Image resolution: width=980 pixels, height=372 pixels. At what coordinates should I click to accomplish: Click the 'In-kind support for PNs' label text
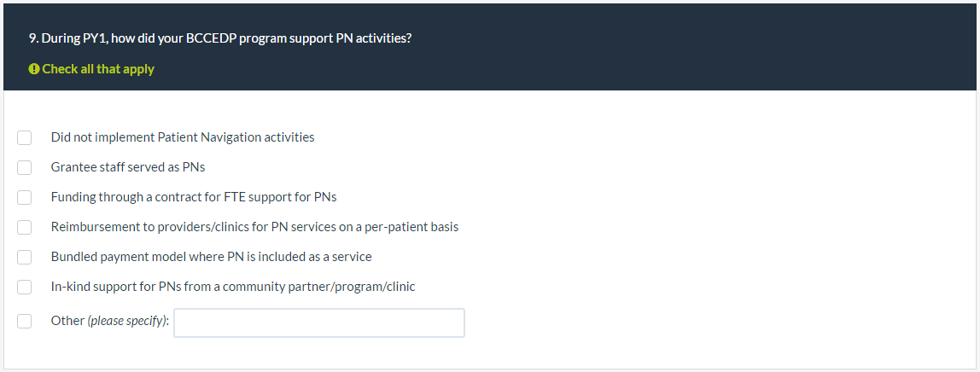[x=233, y=287]
